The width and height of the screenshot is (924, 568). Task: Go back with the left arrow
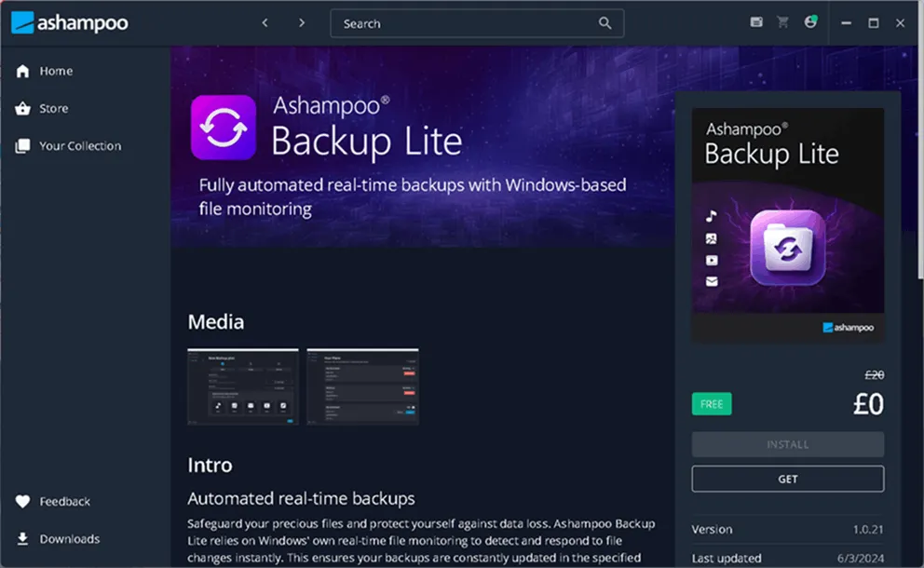pos(265,23)
